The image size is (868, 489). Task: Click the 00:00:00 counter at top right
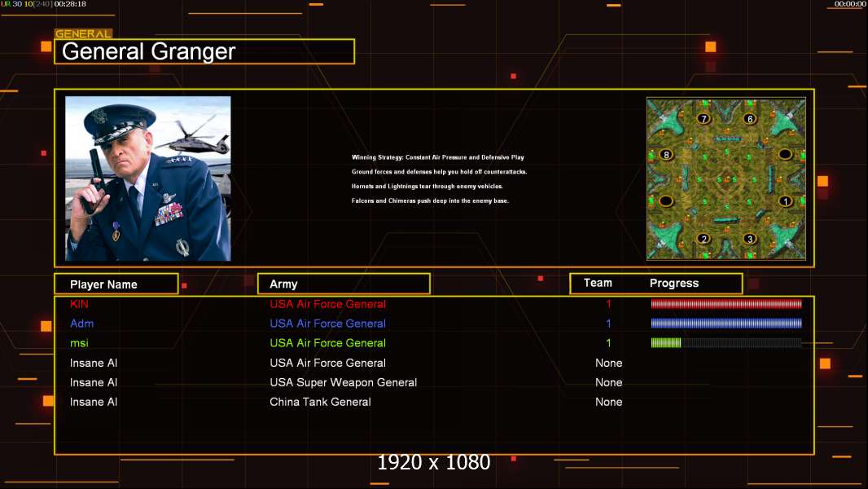850,4
